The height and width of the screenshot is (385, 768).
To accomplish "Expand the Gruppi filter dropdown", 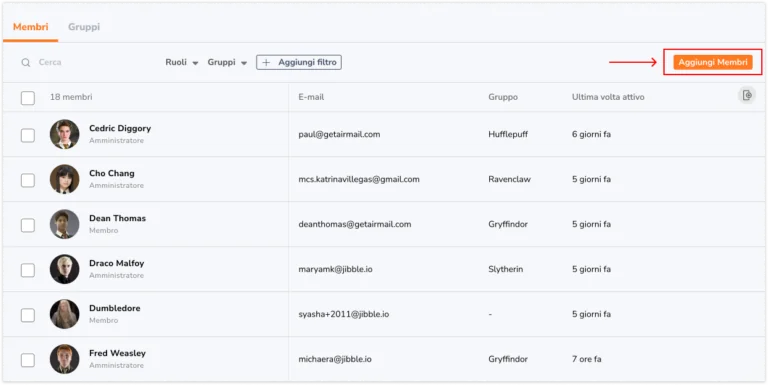I will coord(227,63).
